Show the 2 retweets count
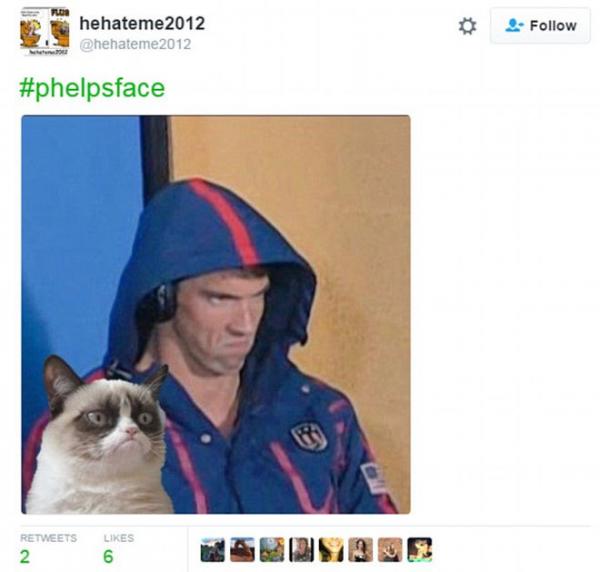Screen dimensions: 600x572 click(24, 556)
